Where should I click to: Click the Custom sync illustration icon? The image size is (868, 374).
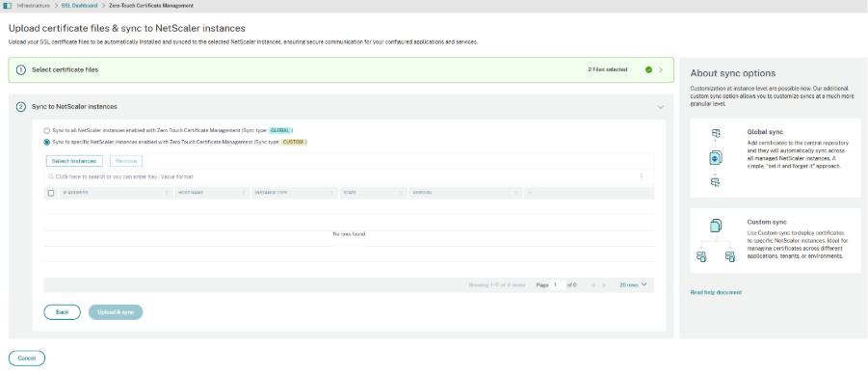click(x=715, y=240)
